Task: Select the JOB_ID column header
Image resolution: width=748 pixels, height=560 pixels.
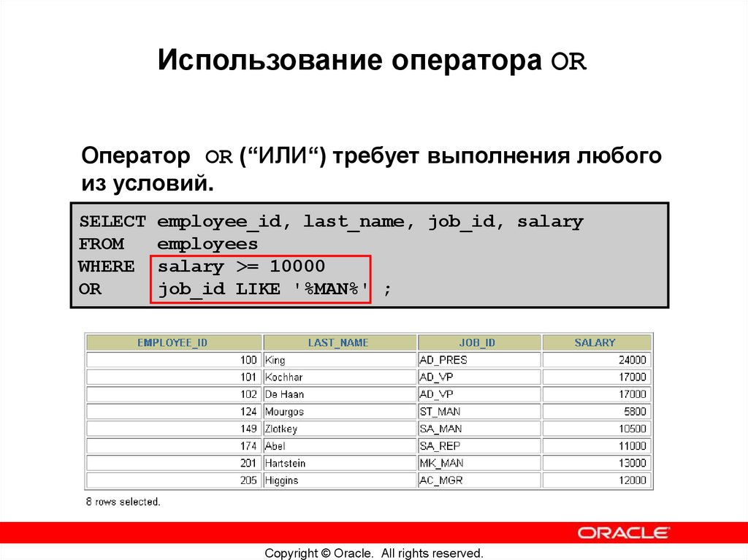Action: pos(478,342)
